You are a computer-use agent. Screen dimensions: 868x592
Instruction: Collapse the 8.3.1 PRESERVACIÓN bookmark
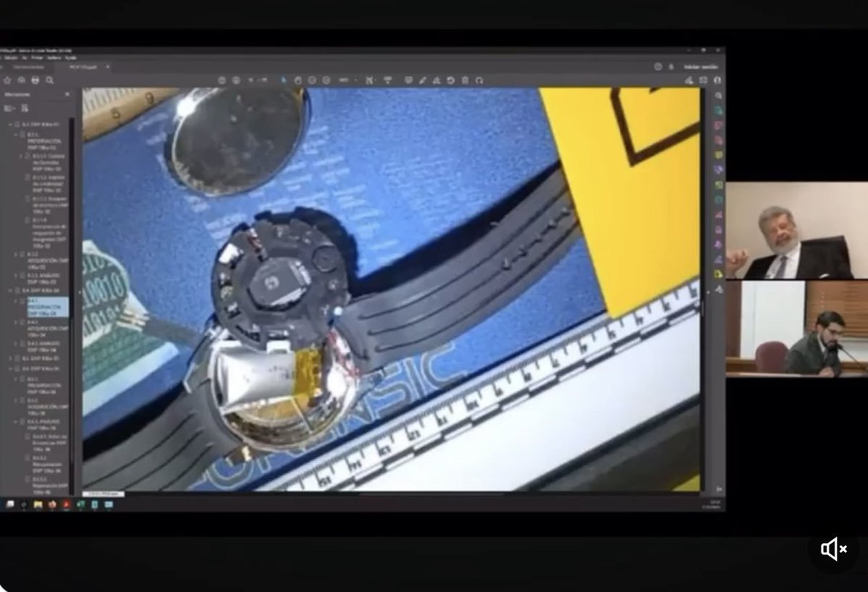(16, 135)
